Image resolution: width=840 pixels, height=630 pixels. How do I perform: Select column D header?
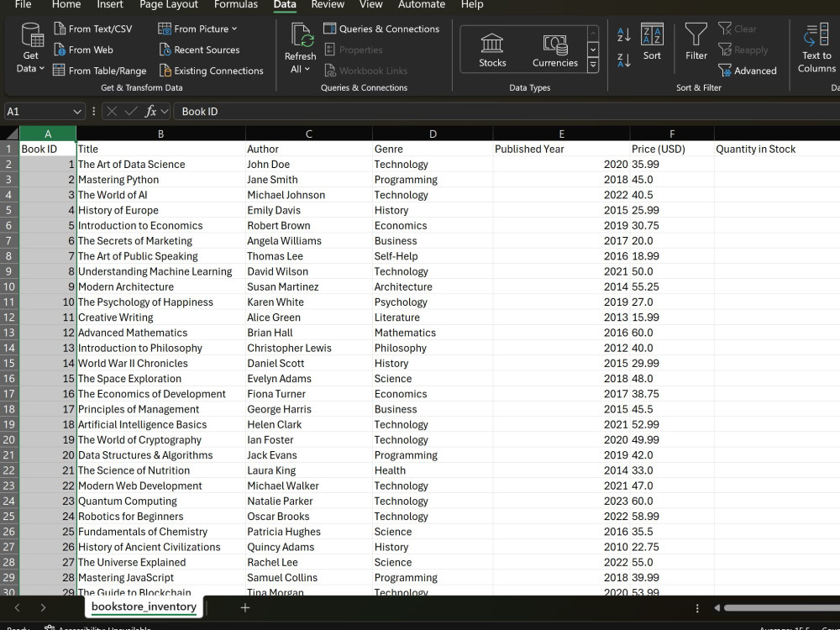pyautogui.click(x=433, y=134)
